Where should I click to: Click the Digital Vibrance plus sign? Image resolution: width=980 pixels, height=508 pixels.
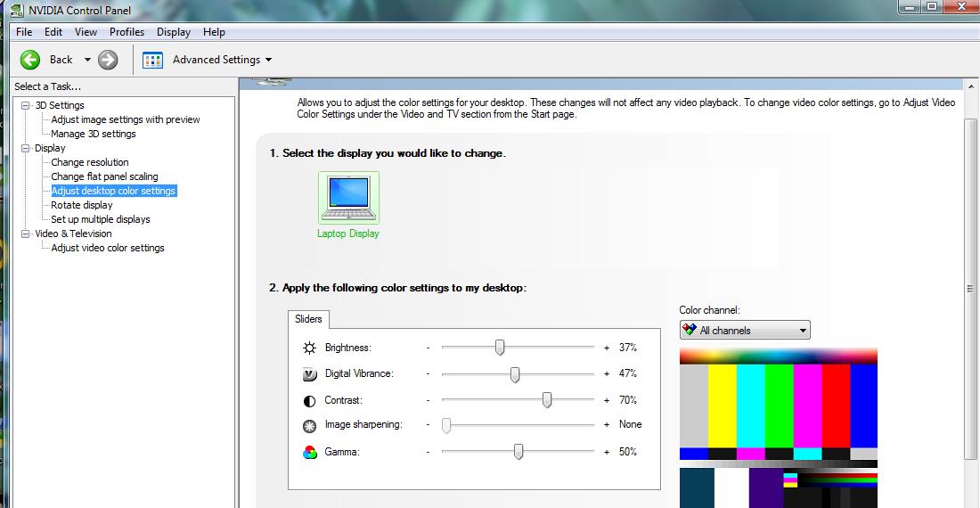pos(606,373)
